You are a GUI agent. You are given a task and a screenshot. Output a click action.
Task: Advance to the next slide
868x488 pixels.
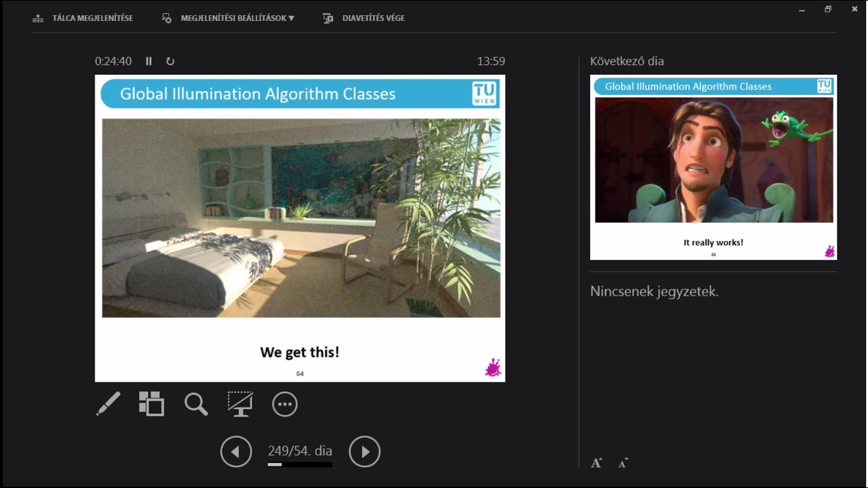tap(365, 451)
